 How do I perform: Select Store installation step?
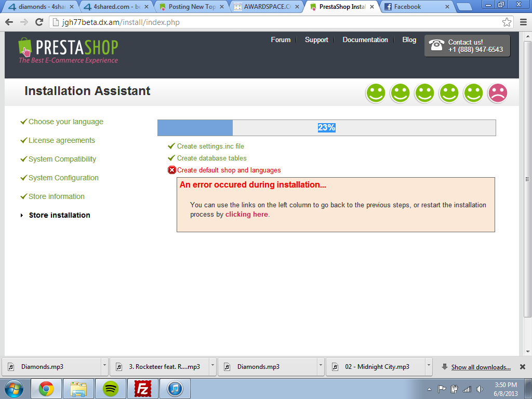[x=59, y=215]
